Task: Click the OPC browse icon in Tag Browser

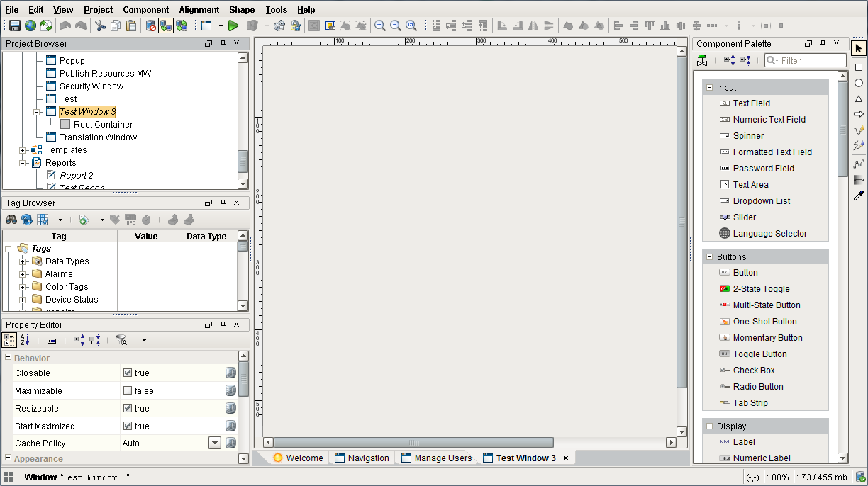Action: (130, 219)
